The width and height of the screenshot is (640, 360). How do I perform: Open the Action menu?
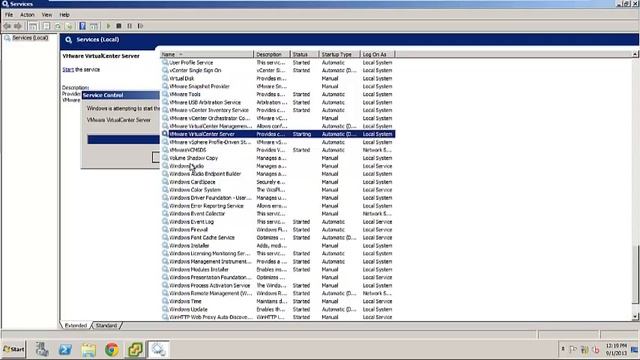coord(27,15)
